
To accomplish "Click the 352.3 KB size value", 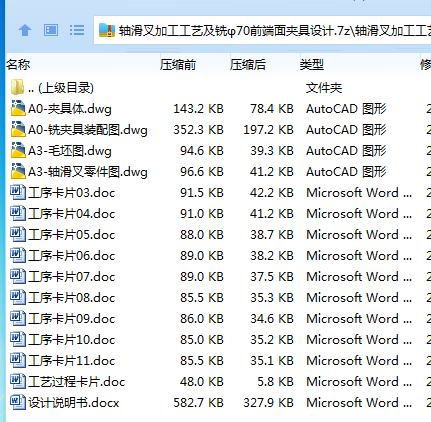I will coord(198,130).
